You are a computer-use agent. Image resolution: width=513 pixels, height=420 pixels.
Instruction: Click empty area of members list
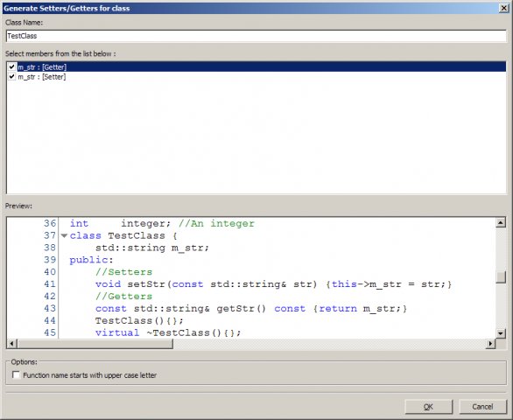pos(256,137)
